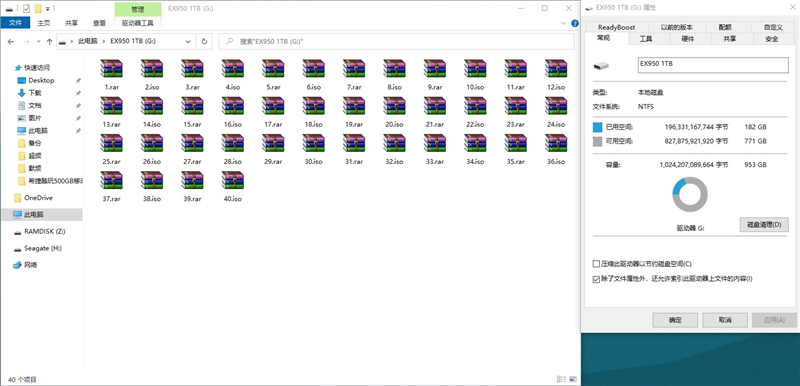Select the 37.rar file icon

pyautogui.click(x=111, y=181)
